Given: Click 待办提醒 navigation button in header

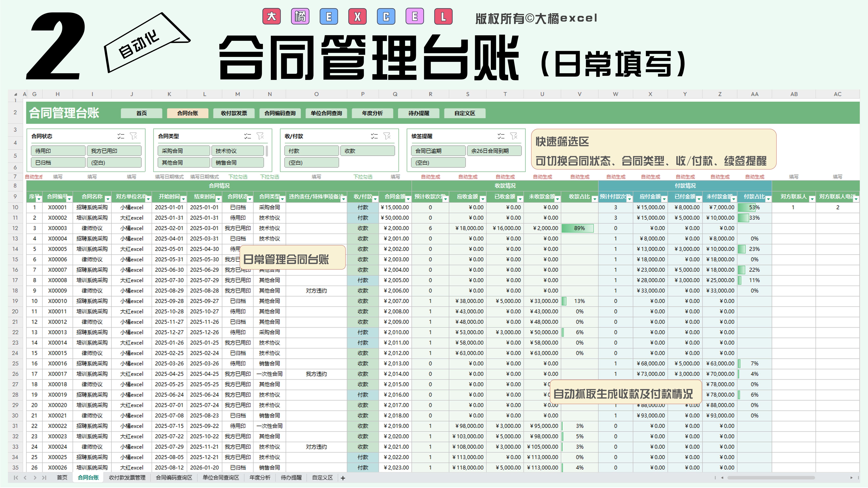Looking at the screenshot, I should (419, 113).
